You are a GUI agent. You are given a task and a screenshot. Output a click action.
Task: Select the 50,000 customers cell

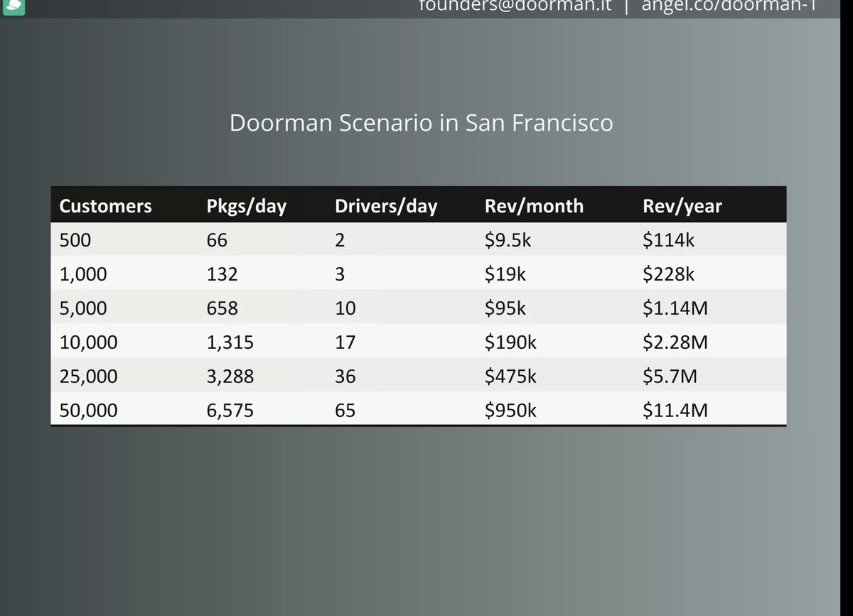pos(88,411)
